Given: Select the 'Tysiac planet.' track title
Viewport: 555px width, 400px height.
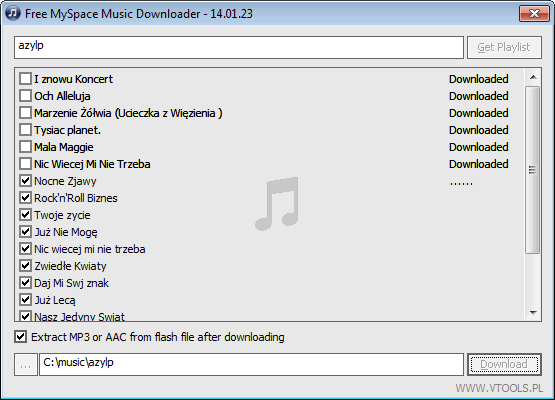Looking at the screenshot, I should [68, 130].
